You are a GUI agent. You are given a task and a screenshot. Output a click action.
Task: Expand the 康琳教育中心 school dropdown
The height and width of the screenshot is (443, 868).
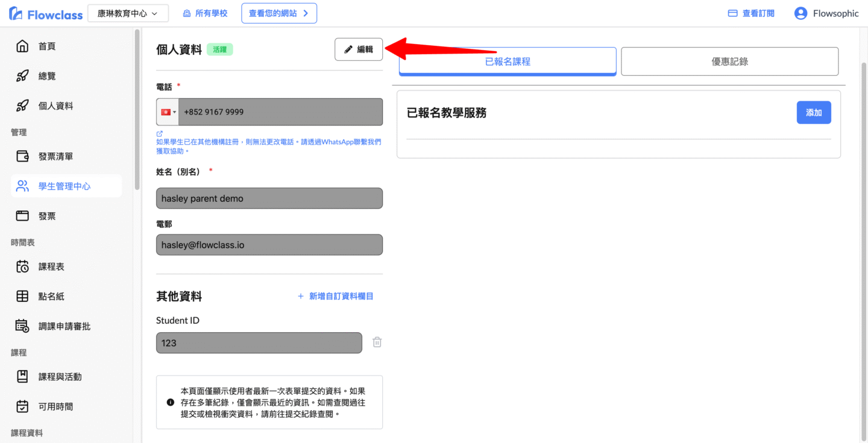pyautogui.click(x=128, y=13)
